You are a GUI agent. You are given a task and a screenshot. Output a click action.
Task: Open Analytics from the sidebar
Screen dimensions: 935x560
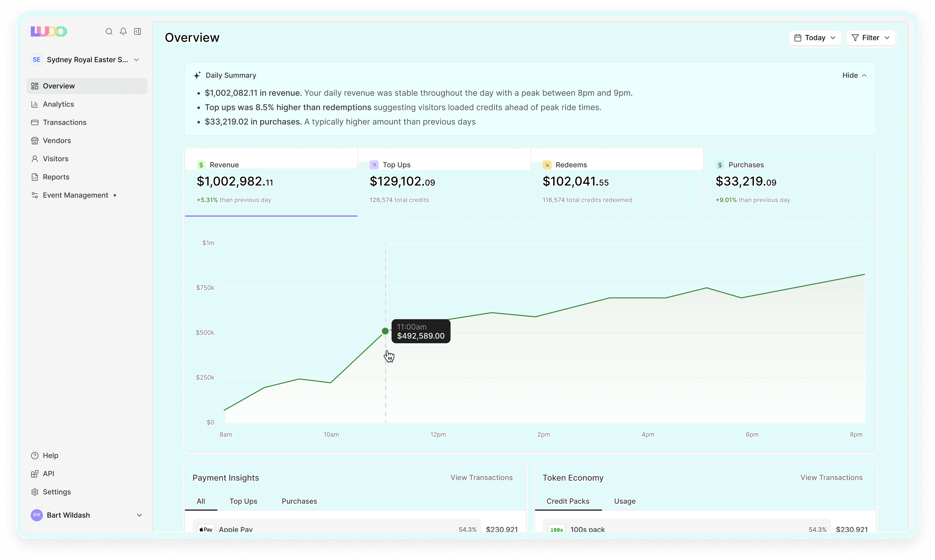click(58, 104)
